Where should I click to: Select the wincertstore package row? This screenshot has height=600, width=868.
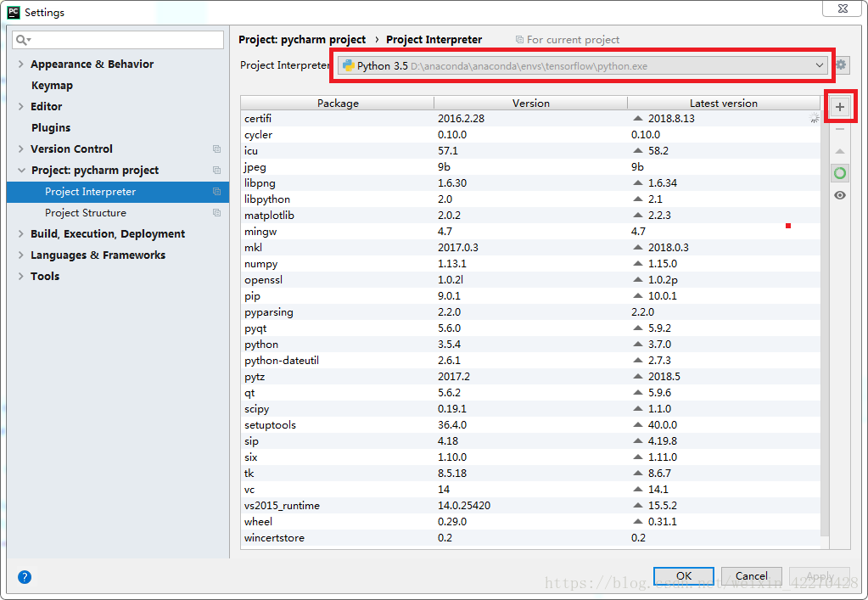[531, 537]
